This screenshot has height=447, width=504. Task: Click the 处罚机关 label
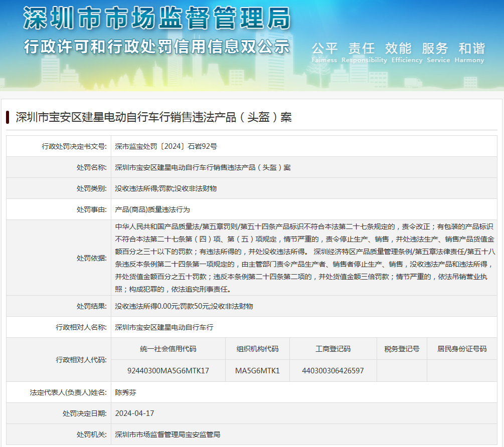pyautogui.click(x=92, y=434)
